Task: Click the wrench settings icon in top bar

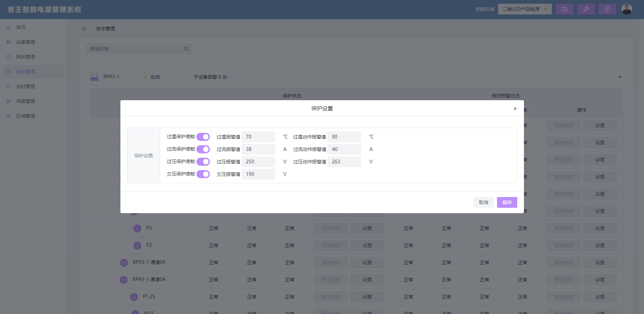Action: click(x=586, y=9)
